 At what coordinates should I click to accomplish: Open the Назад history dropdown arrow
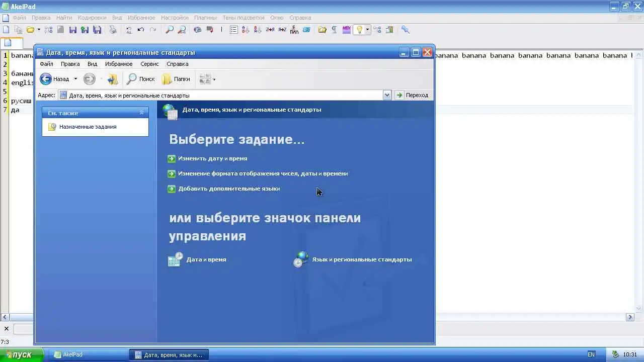tap(75, 79)
